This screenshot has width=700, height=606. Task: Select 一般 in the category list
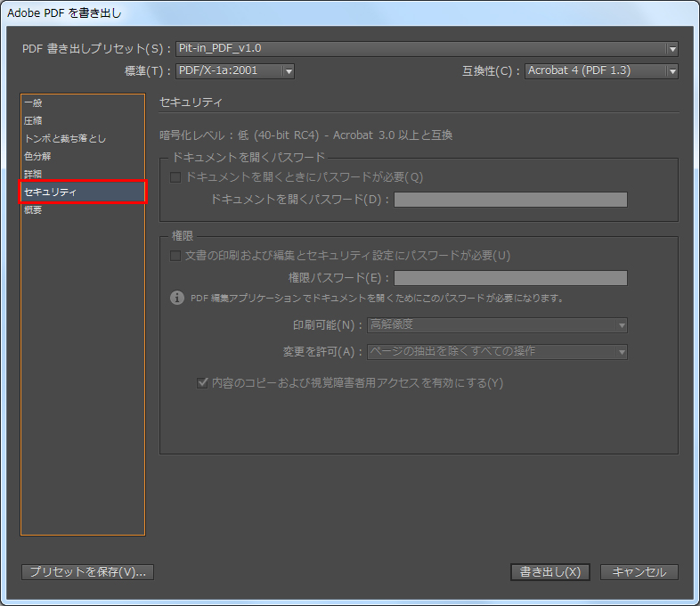[33, 102]
